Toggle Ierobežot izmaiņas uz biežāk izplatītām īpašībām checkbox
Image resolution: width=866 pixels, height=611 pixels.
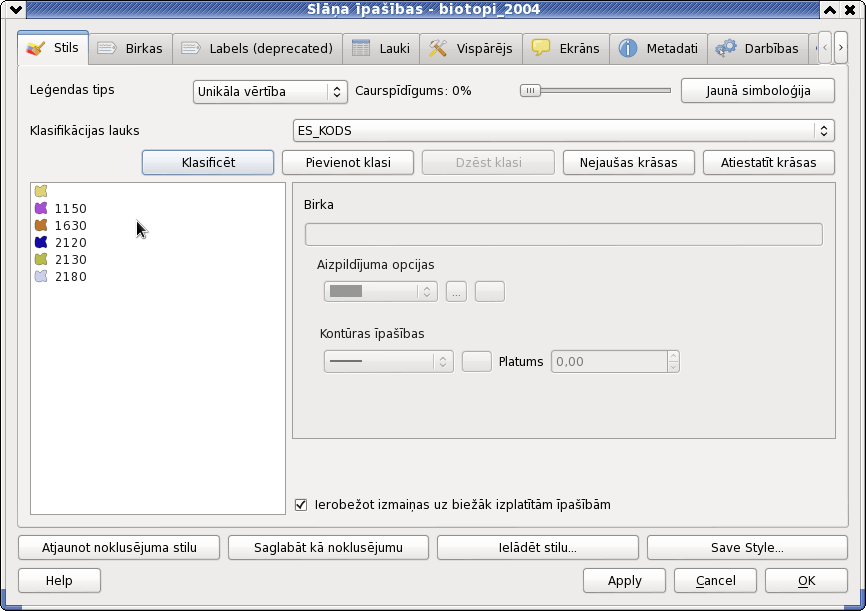[x=301, y=504]
